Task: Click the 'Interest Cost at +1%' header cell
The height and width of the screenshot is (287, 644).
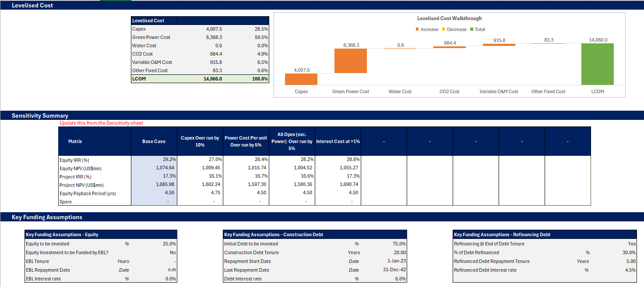Action: pyautogui.click(x=338, y=141)
